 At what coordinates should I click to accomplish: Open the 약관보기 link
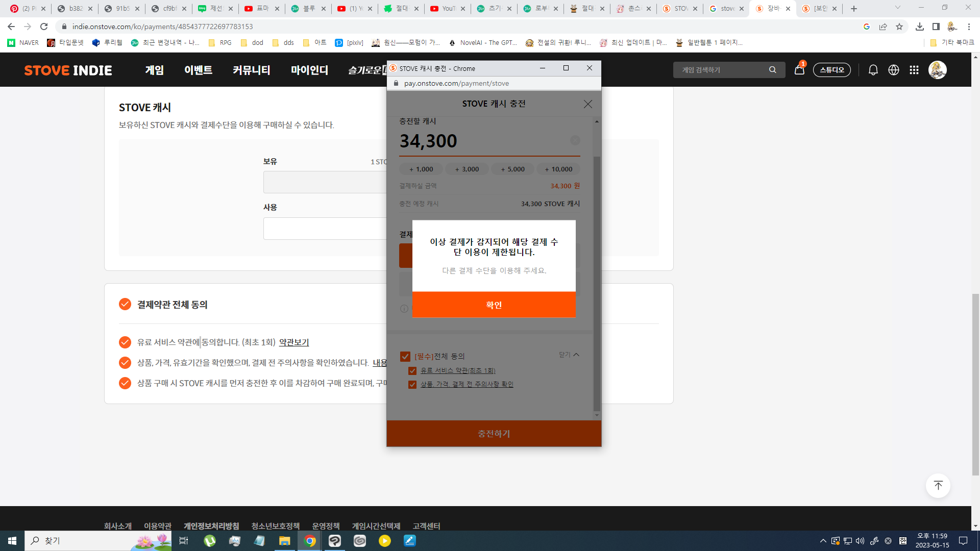[x=294, y=342]
